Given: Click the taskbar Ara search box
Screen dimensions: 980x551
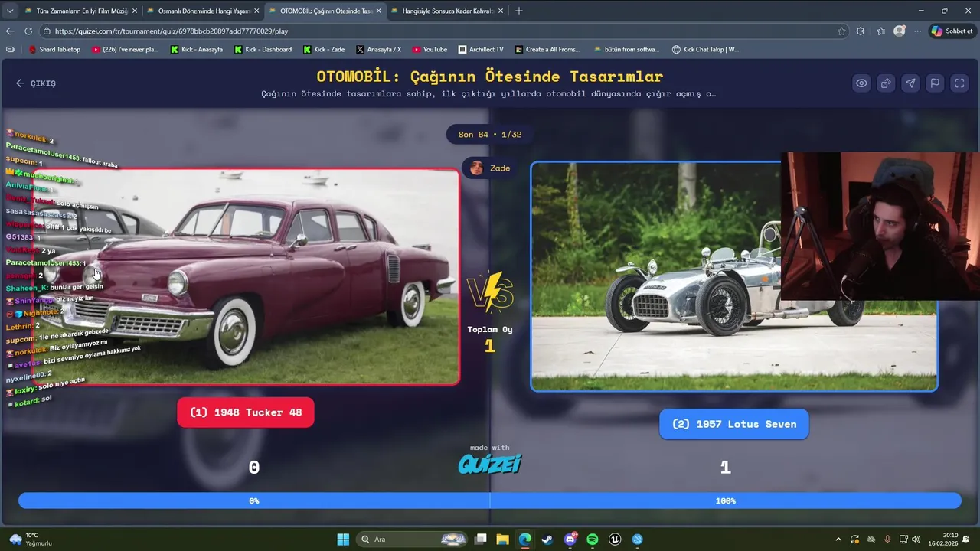Looking at the screenshot, I should [x=413, y=540].
